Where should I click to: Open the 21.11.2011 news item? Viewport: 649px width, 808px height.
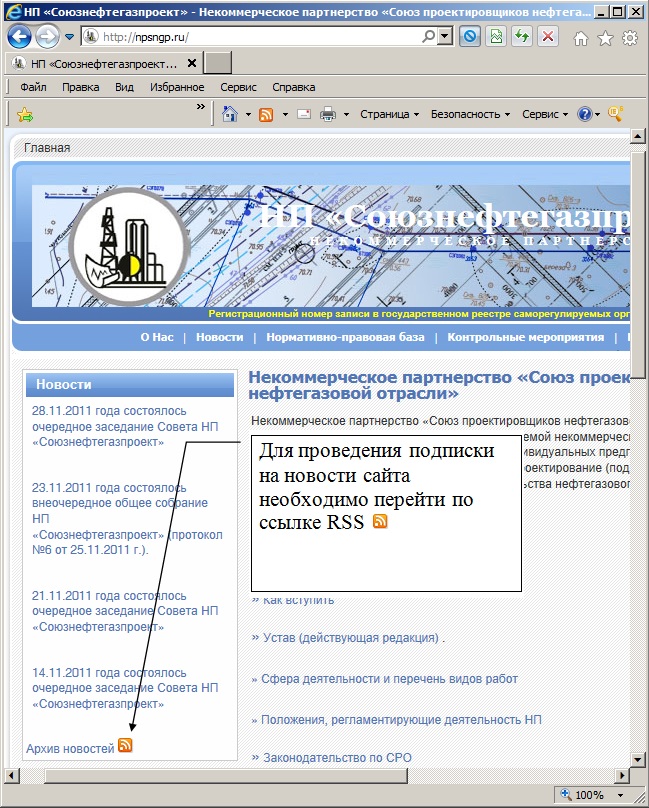coord(125,611)
